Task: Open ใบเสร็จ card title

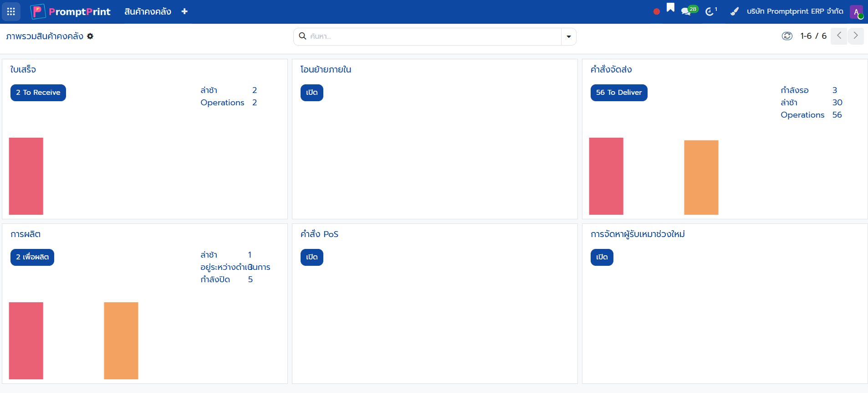Action: 23,69
